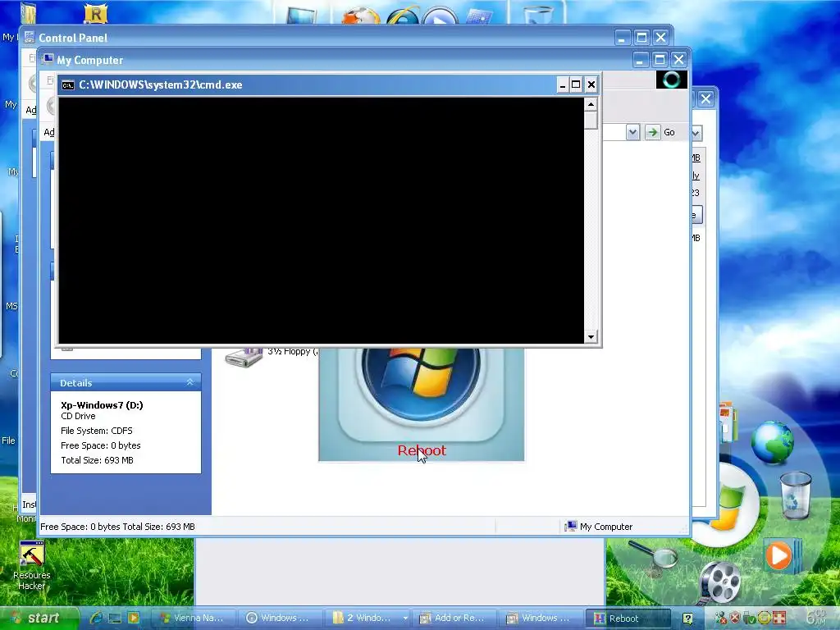
Task: Click 'File System: CDFS' text in Details
Action: tap(97, 431)
